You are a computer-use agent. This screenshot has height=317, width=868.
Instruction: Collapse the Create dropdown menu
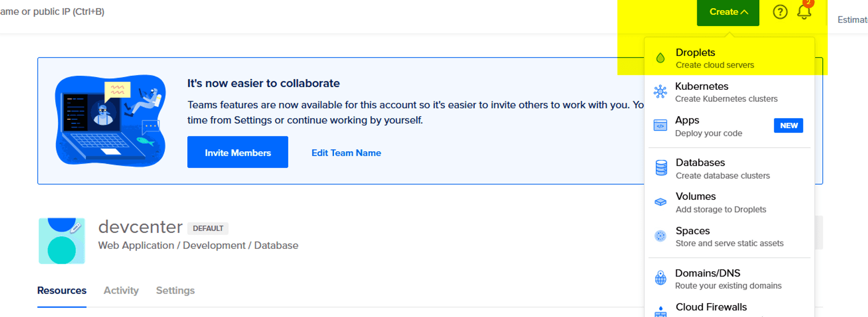(728, 12)
